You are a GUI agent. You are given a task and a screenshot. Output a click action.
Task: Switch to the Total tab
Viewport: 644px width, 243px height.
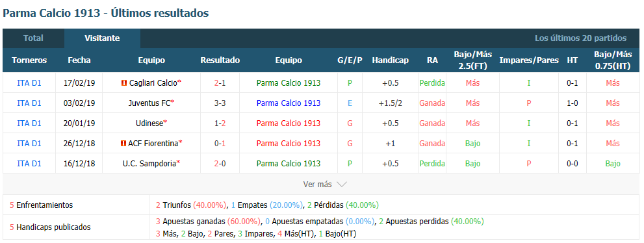(33, 38)
